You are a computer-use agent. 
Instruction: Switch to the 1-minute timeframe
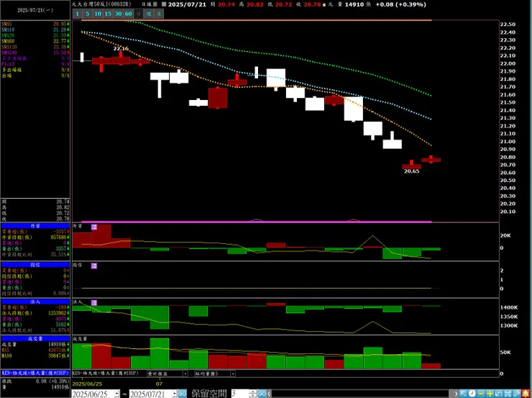(78, 14)
